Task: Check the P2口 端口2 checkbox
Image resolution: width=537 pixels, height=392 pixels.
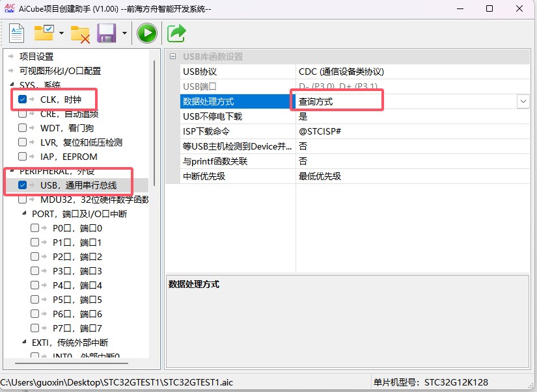Action: [34, 257]
